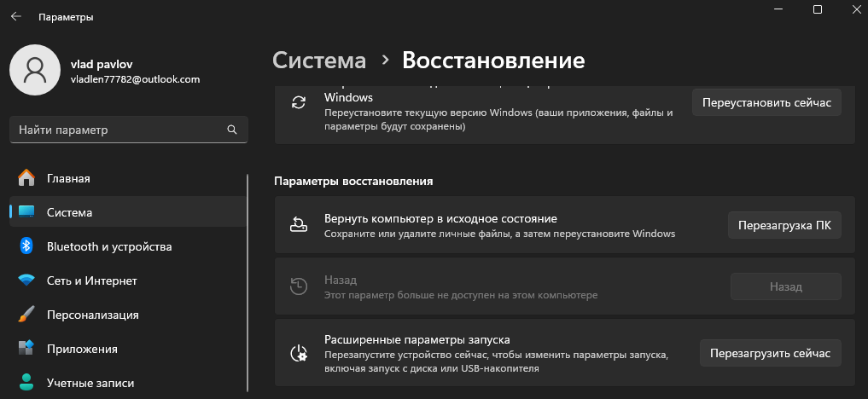The image size is (868, 399).
Task: Click the Параметры восстановления section heading
Action: [x=353, y=182]
